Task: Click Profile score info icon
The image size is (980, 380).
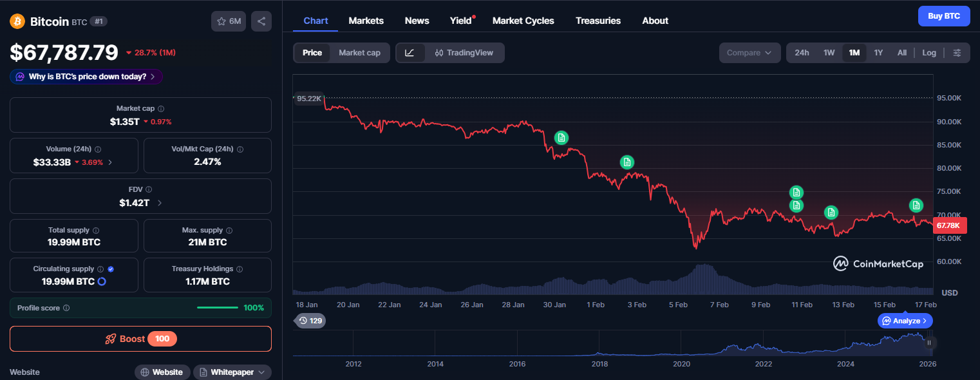Action: (x=66, y=308)
